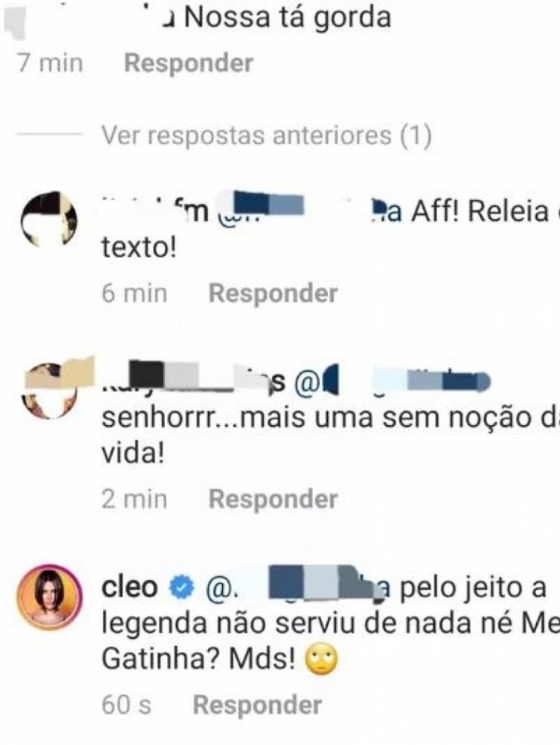Open cleo's profile picture
560x745 pixels.
[x=50, y=597]
